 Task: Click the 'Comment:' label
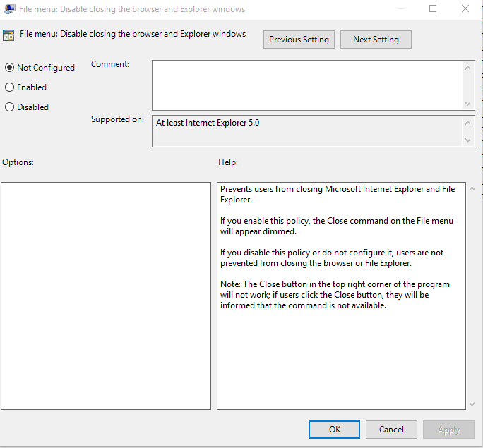tap(110, 64)
